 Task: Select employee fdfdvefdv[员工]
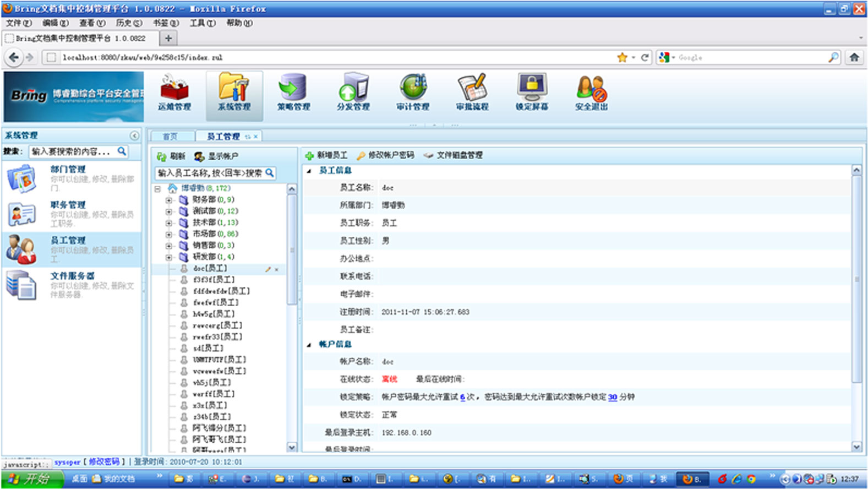coord(221,291)
